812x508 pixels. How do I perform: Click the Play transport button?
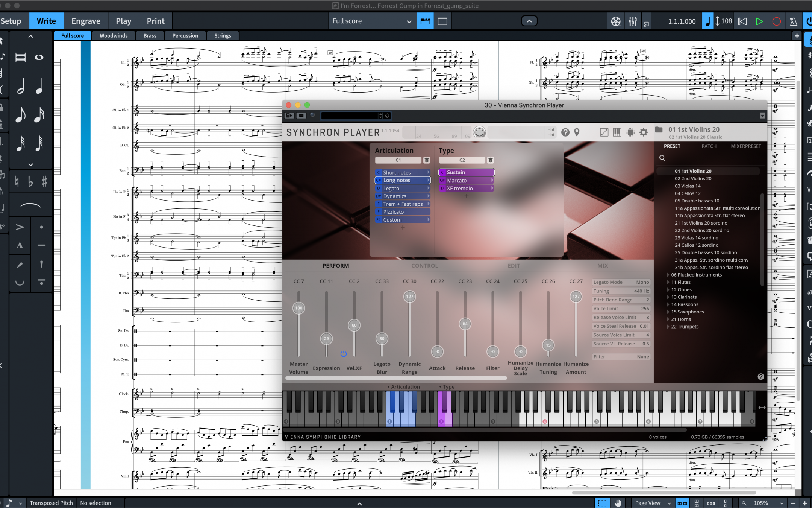point(759,21)
